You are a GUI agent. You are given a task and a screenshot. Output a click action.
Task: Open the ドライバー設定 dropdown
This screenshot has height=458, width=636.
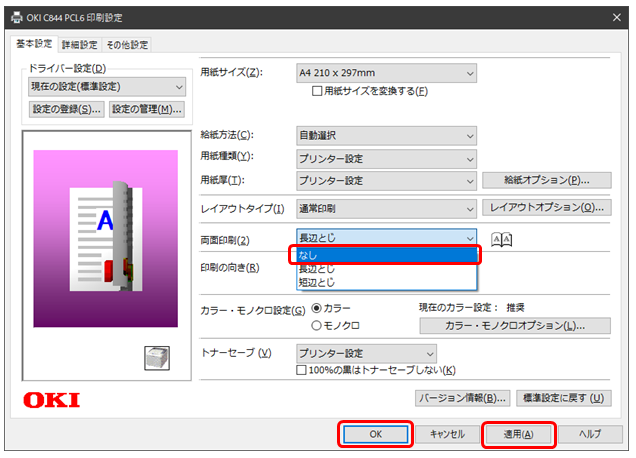point(107,87)
